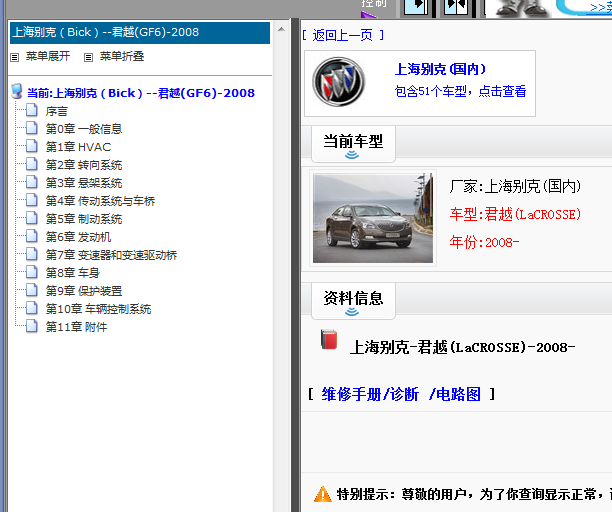
Task: Click the text 厂家:上海别克(国内)
Action: (x=515, y=187)
